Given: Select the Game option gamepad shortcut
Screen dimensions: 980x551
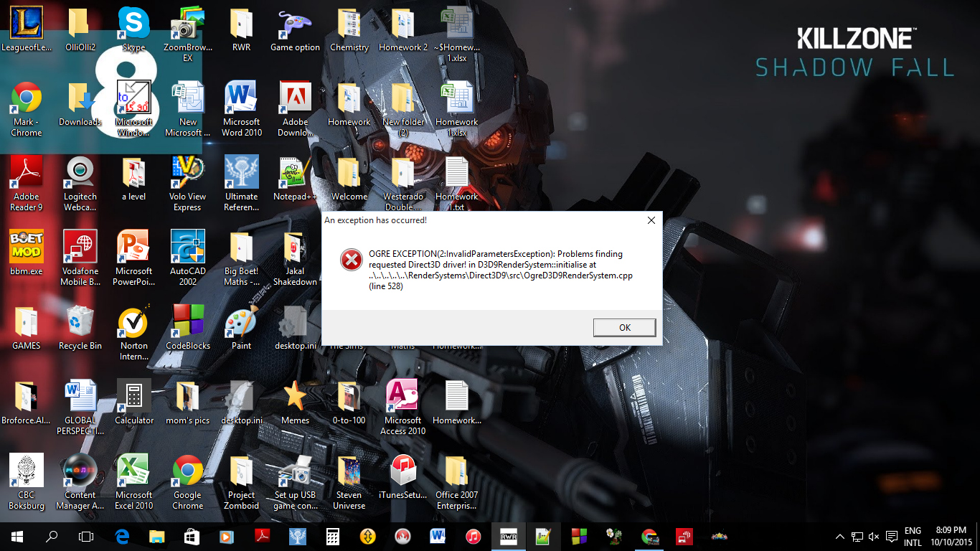Looking at the screenshot, I should pyautogui.click(x=296, y=30).
